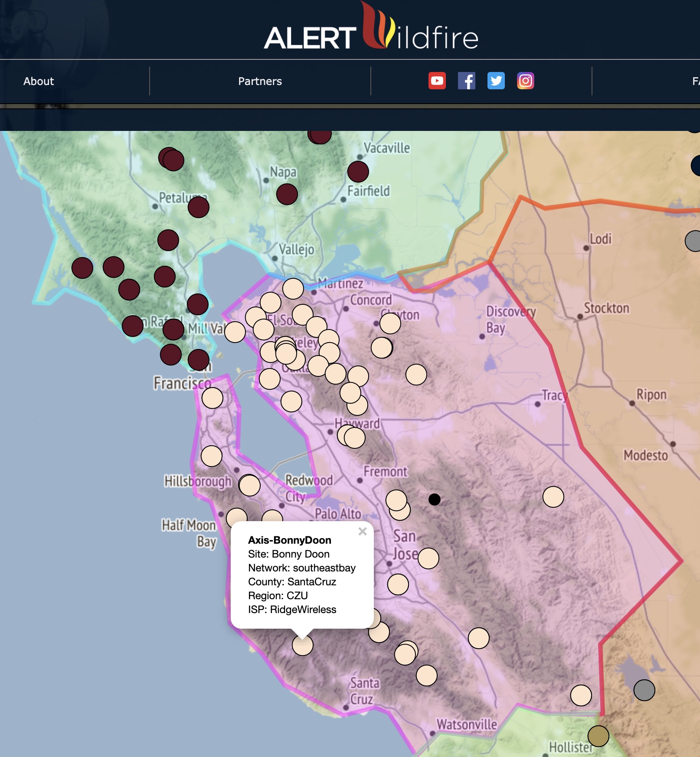Click the Watsonville city label on map
700x757 pixels.
pyautogui.click(x=467, y=724)
